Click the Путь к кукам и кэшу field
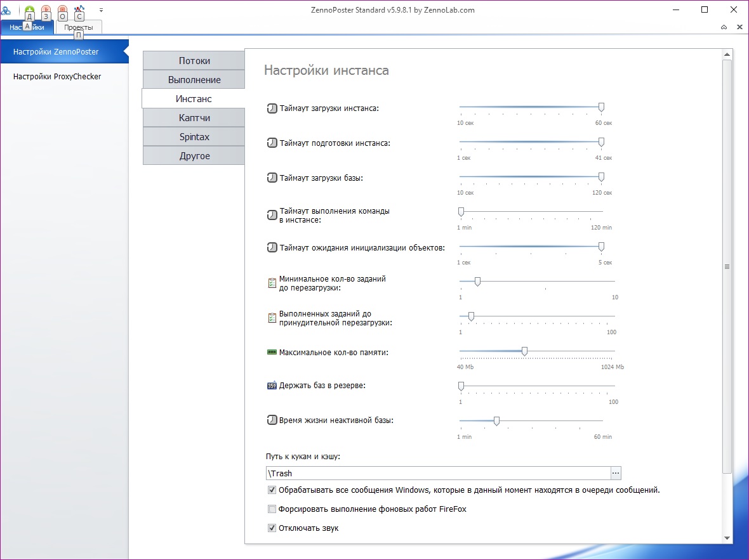 coord(438,473)
